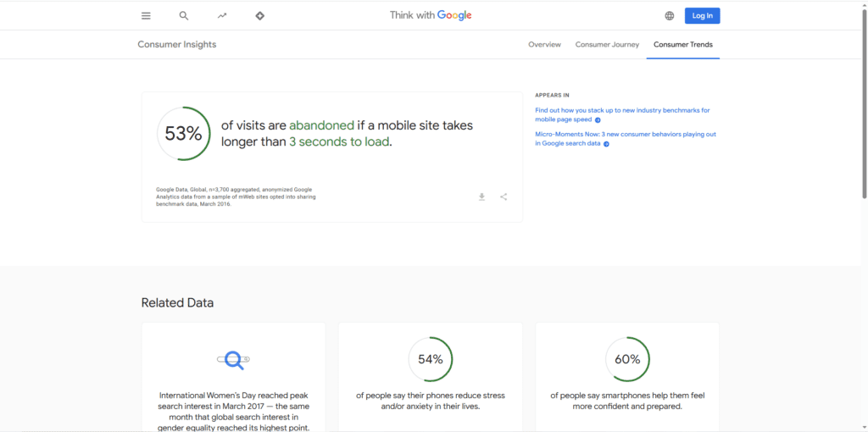
Task: Open the new industry benchmarks article link
Action: (622, 110)
